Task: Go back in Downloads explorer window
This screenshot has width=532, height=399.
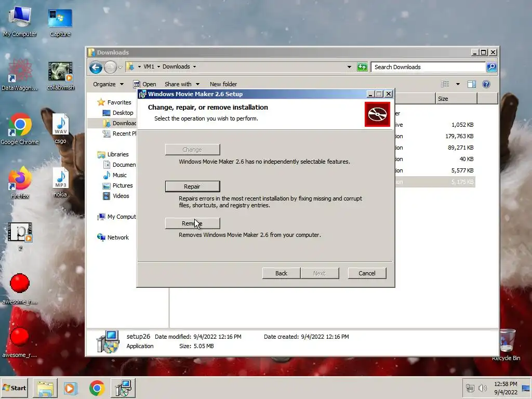Action: (x=96, y=67)
